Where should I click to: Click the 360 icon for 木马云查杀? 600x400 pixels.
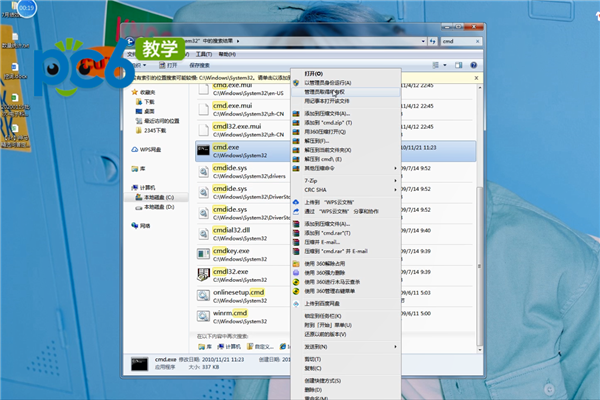(296, 282)
